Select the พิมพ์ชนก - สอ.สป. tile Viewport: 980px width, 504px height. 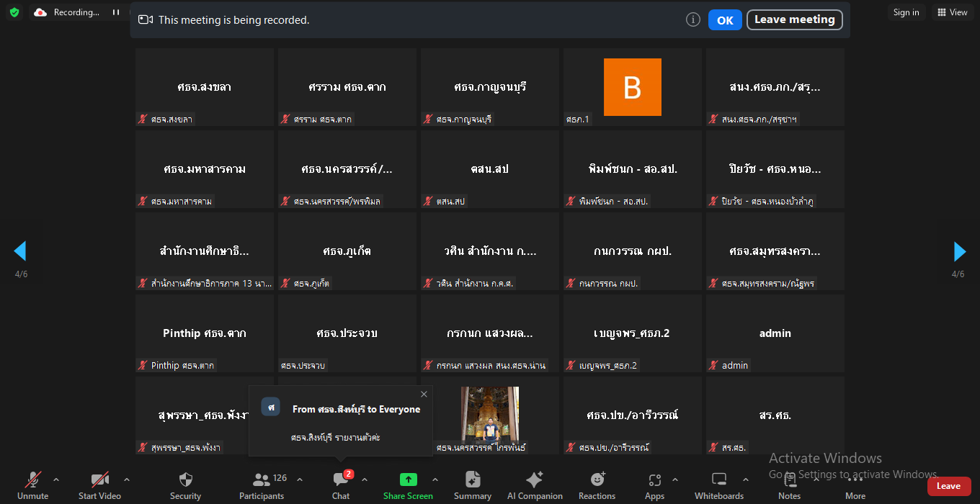(x=633, y=169)
